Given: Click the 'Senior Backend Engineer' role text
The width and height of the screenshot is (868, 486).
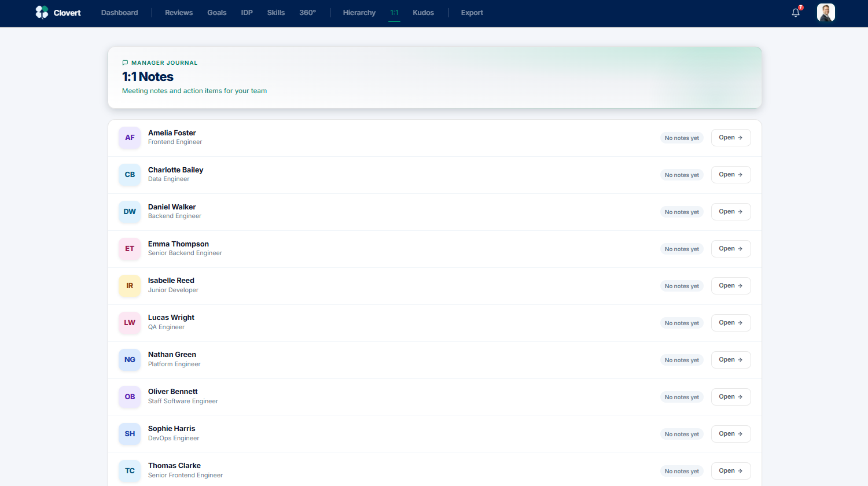Looking at the screenshot, I should (185, 253).
